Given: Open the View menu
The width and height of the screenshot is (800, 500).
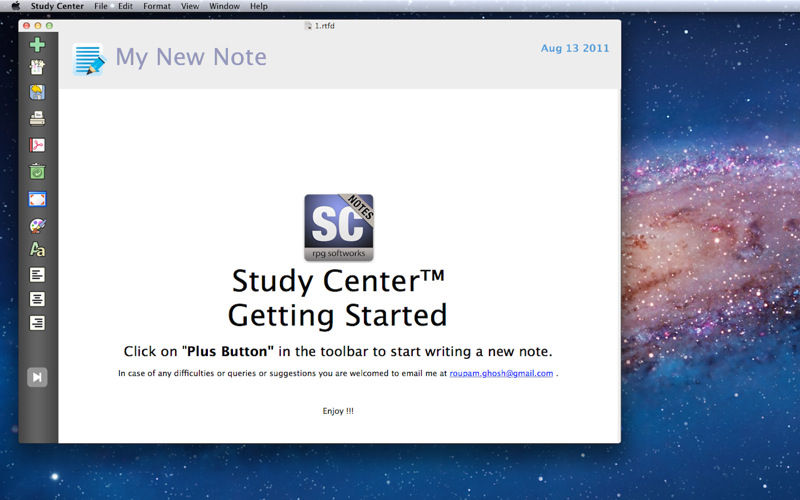Looking at the screenshot, I should (x=190, y=6).
